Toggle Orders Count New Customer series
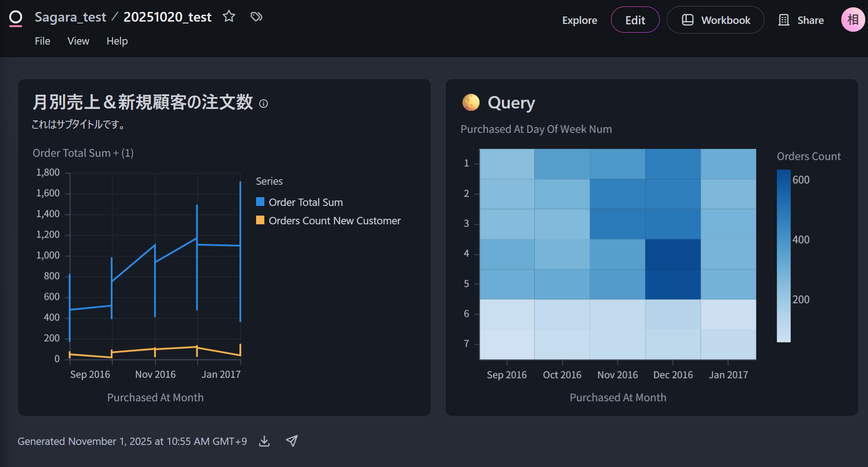 (x=334, y=221)
